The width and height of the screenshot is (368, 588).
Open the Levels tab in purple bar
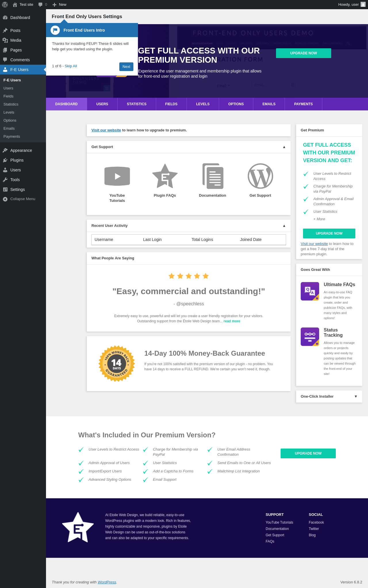click(203, 104)
